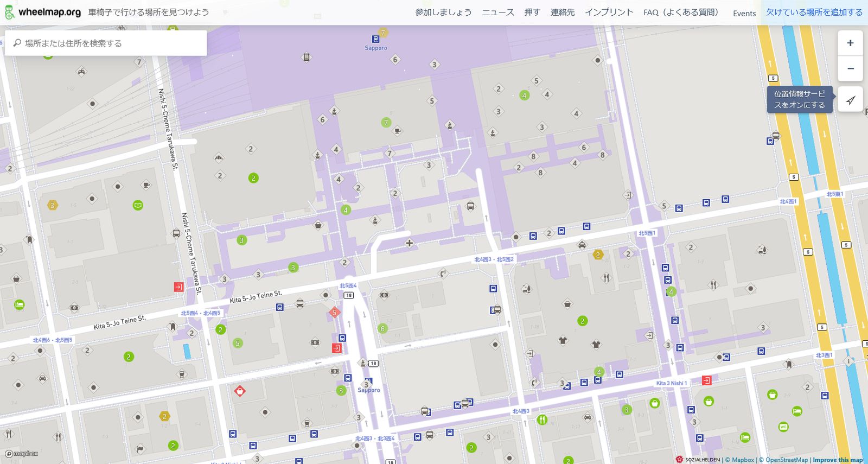Open インプリント menu item
The height and width of the screenshot is (464, 868).
click(609, 12)
